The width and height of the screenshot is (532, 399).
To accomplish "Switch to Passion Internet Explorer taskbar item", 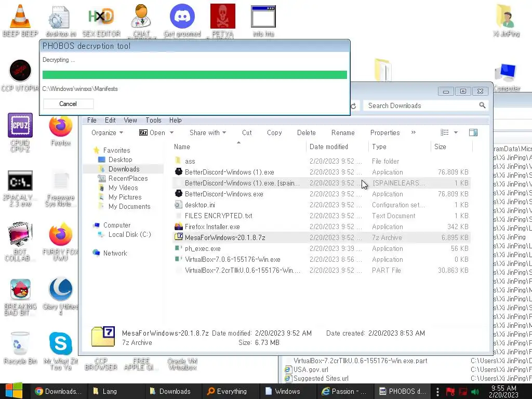I will tap(345, 391).
